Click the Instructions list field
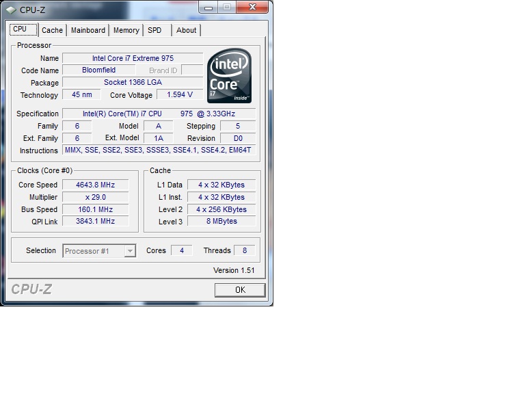 pyautogui.click(x=158, y=150)
